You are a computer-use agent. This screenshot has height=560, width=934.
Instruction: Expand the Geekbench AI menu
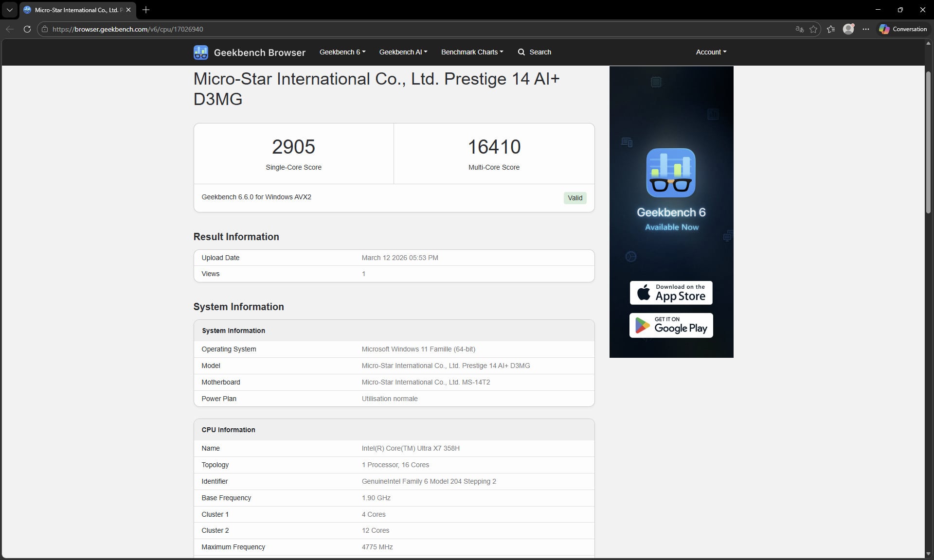pos(403,52)
